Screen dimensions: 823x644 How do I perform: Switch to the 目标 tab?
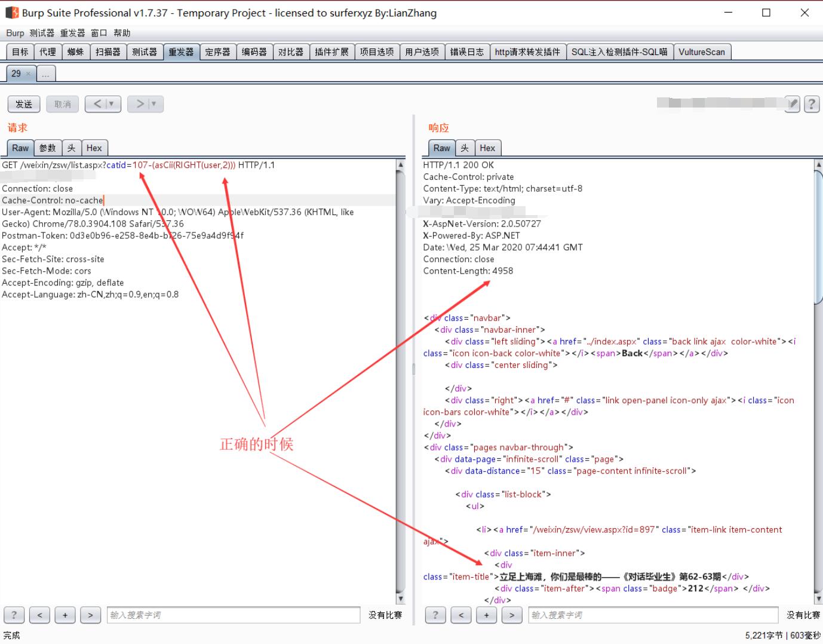20,52
